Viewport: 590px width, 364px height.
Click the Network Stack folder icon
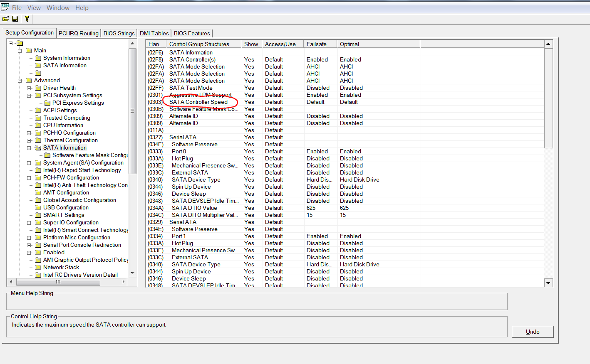38,268
